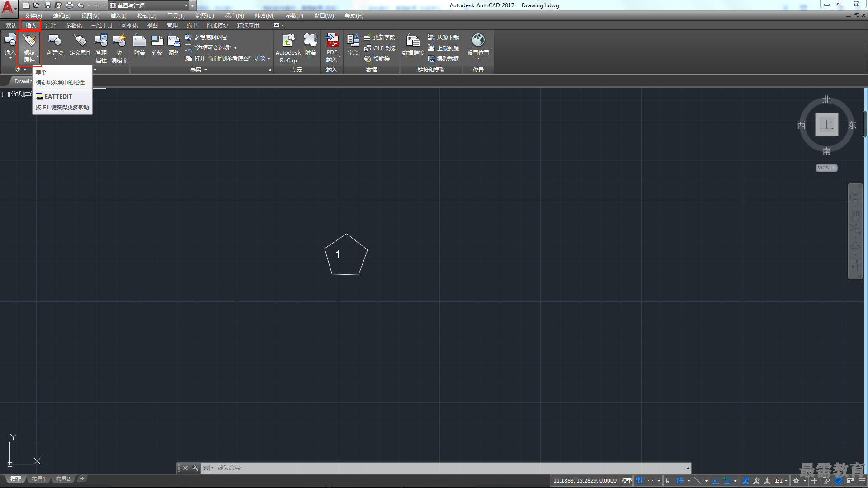868x488 pixels.
Task: Toggle ortho mode in status bar
Action: (669, 481)
